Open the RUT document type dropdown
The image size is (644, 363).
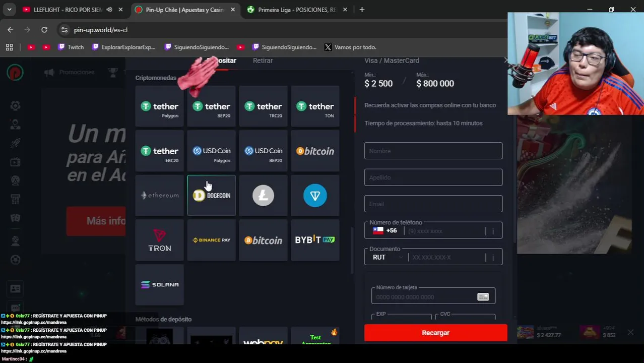point(388,257)
